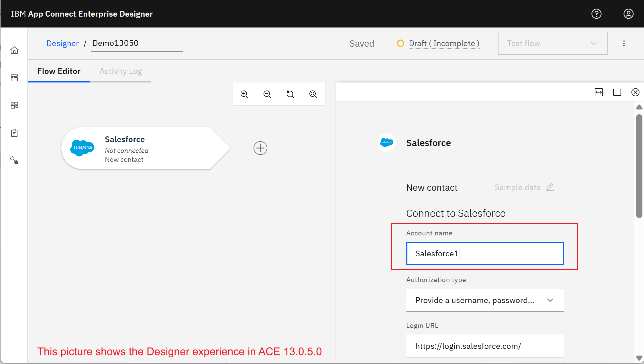Screen dimensions: 644x364
Task: Open the Test flow dropdown
Action: [x=553, y=43]
